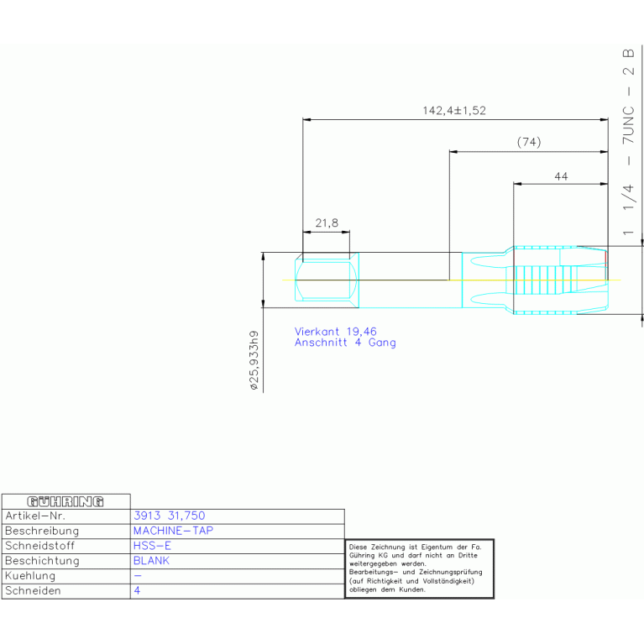This screenshot has width=644, height=644.
Task: Click the ø25,933h9 shank diameter label
Action: 254,360
